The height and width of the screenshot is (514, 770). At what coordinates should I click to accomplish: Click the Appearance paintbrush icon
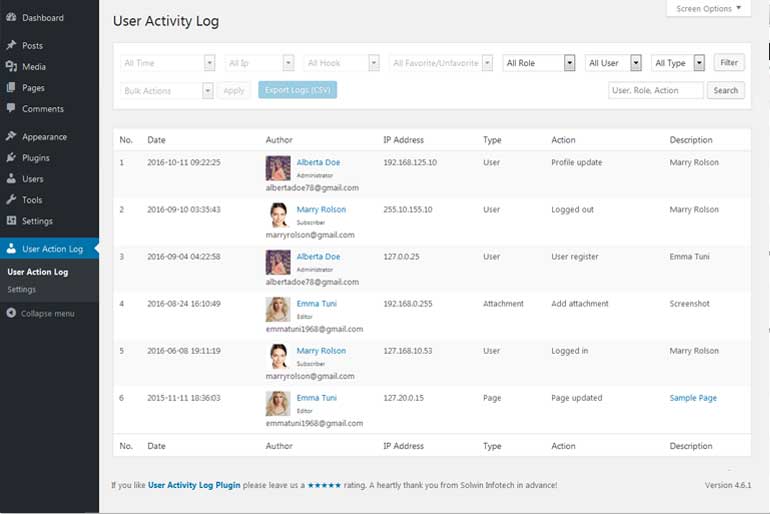click(11, 136)
